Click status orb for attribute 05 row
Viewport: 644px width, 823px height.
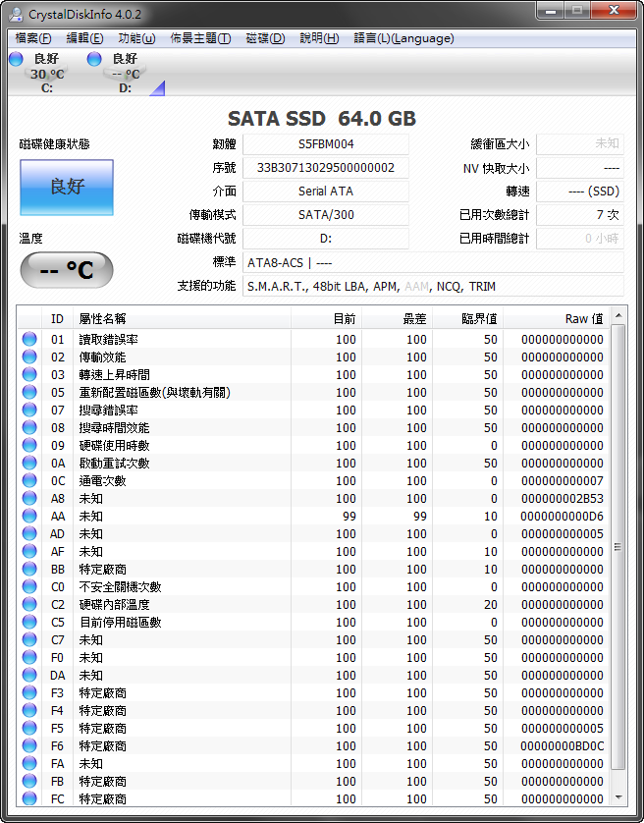tap(30, 393)
